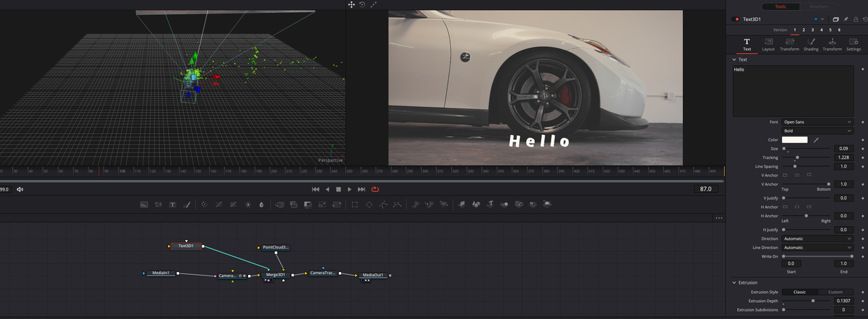Jump to the last frame with the skip-forward button

click(361, 189)
